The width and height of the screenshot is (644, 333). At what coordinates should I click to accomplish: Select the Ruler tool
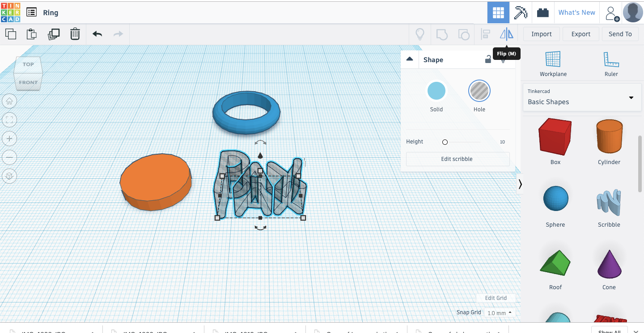click(x=611, y=64)
